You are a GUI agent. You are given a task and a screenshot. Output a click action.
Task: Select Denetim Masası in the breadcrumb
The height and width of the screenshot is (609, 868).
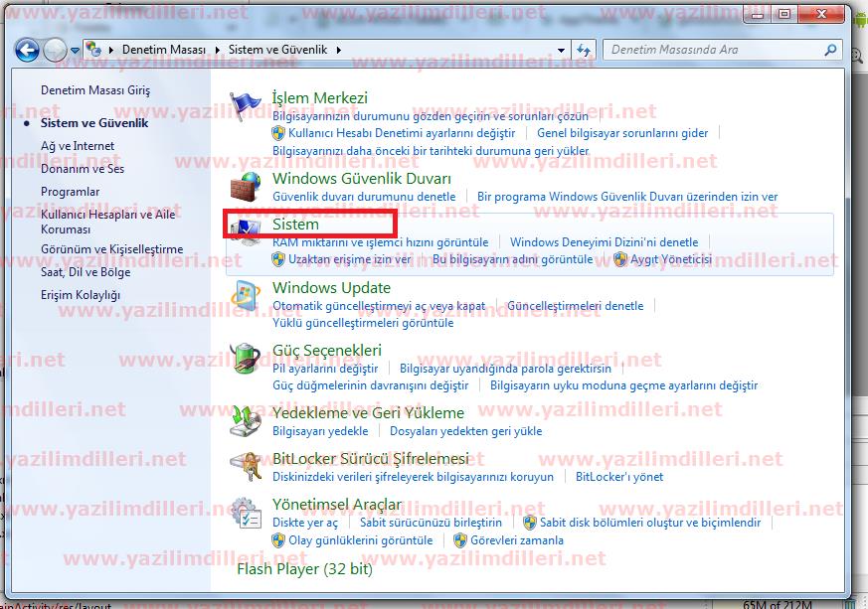coord(164,50)
